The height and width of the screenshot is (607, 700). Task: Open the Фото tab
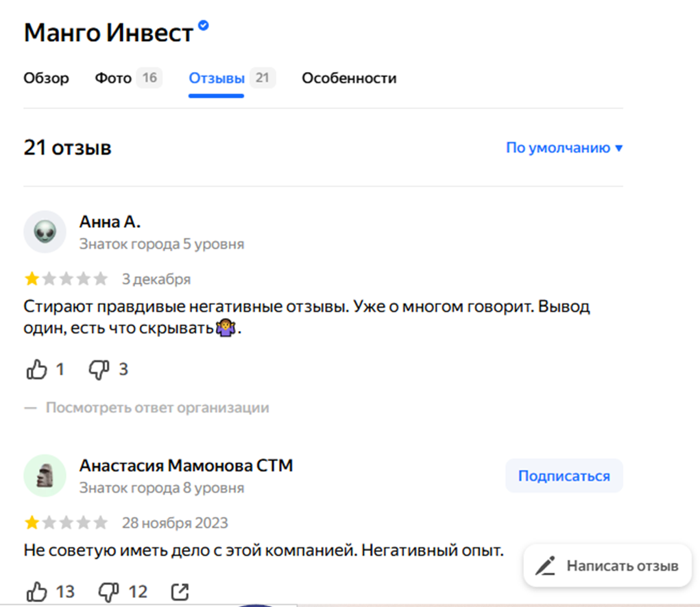pyautogui.click(x=112, y=78)
